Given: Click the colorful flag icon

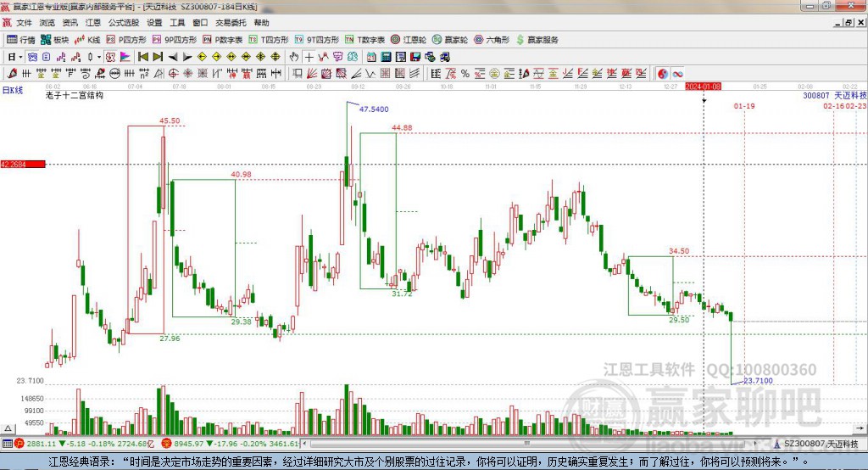Looking at the screenshot, I should (125, 57).
